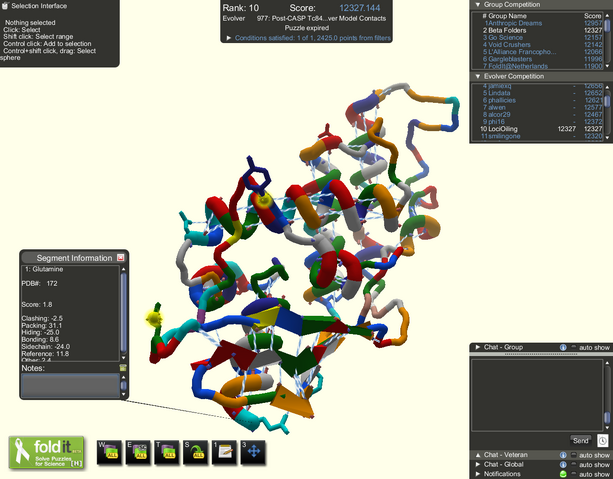This screenshot has width=613, height=479.
Task: Collapse the Chat - Veteran section
Action: 477,455
